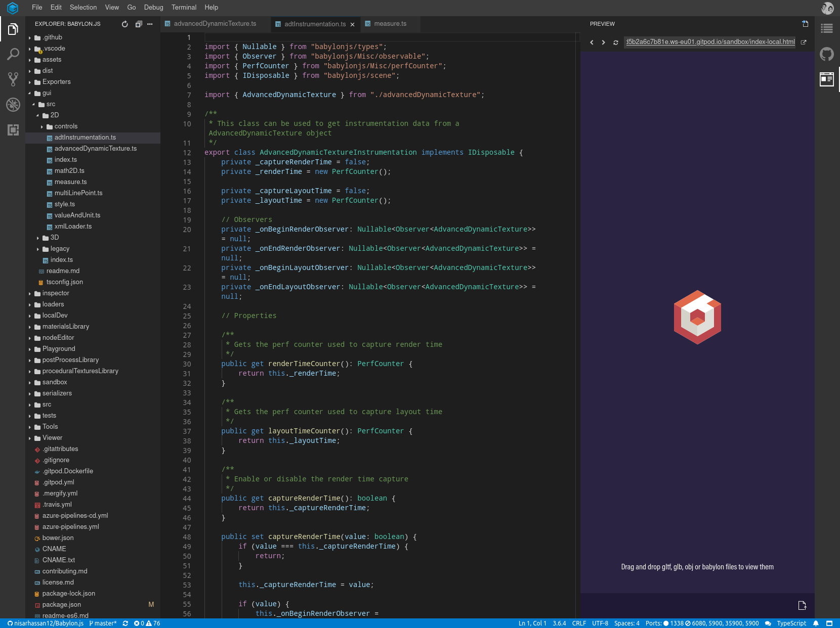Change CRLF line ending setting
840x628 pixels.
pyautogui.click(x=579, y=623)
